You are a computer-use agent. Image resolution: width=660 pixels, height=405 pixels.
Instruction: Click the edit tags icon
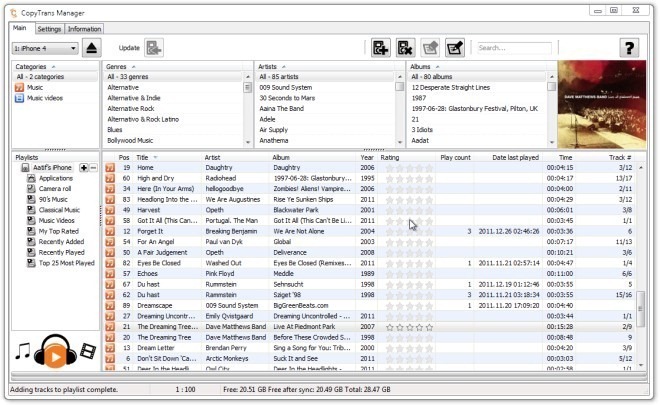point(430,48)
